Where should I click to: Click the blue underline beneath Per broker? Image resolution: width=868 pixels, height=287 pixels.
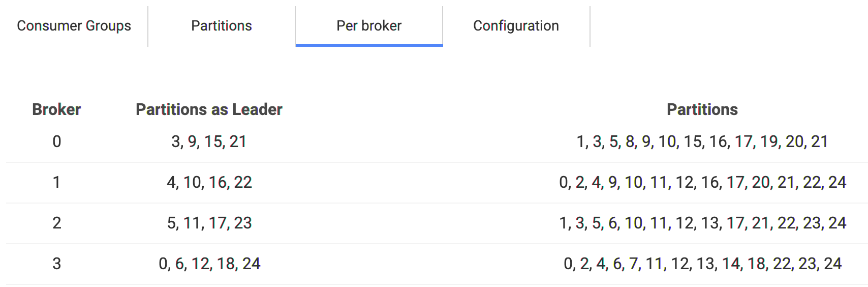369,45
